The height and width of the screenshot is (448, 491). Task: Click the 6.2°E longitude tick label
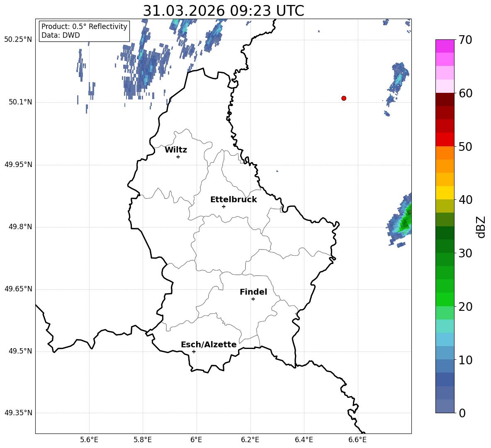pos(250,440)
